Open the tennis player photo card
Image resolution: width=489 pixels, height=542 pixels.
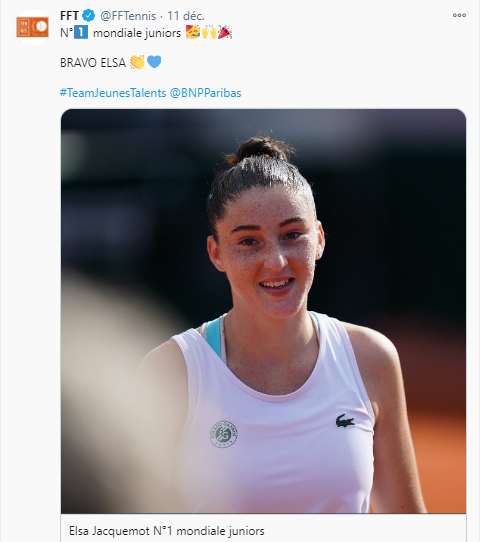[263, 311]
